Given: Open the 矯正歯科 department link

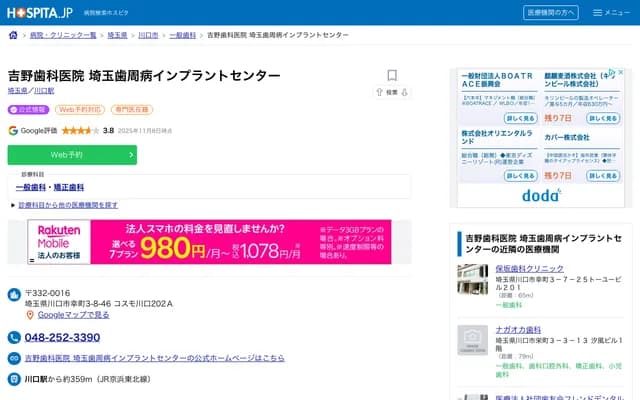Looking at the screenshot, I should 69,187.
